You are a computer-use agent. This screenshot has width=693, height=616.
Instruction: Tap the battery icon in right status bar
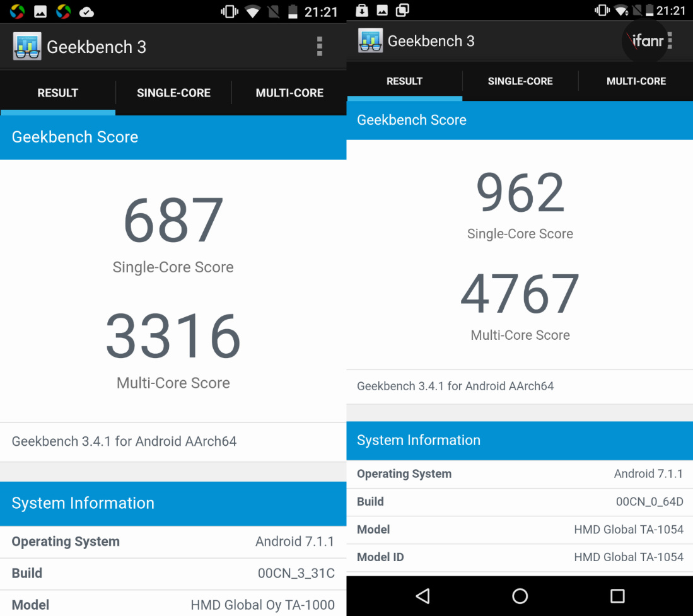(x=649, y=11)
